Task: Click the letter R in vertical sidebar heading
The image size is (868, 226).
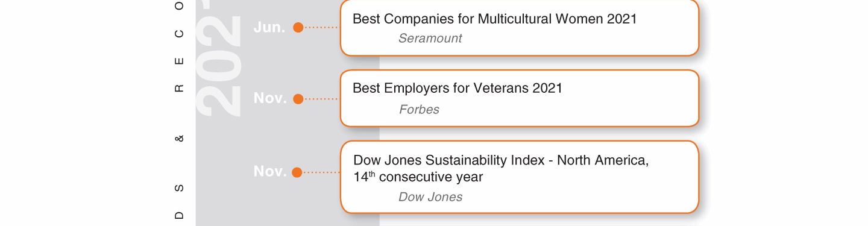Action: (179, 89)
